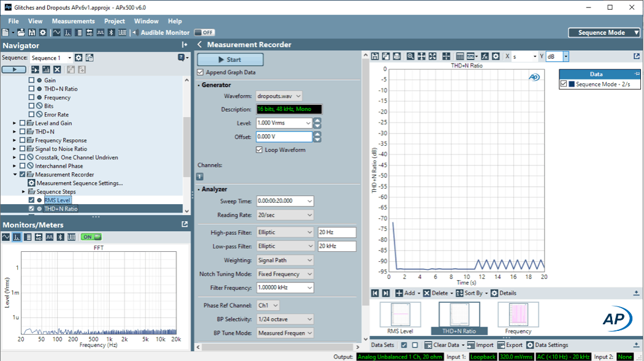
Task: Expand the Frequency Response tree node
Action: (x=15, y=140)
